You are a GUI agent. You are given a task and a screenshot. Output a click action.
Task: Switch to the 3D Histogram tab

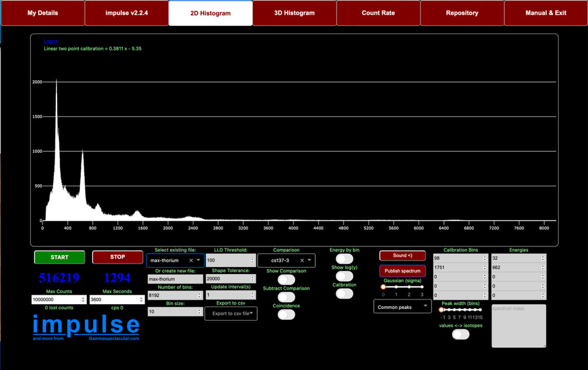coord(294,12)
